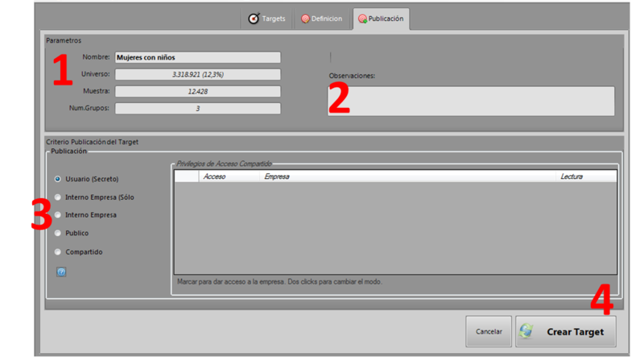Select the plain Interno Empresa radio button
The height and width of the screenshot is (357, 644).
[58, 215]
